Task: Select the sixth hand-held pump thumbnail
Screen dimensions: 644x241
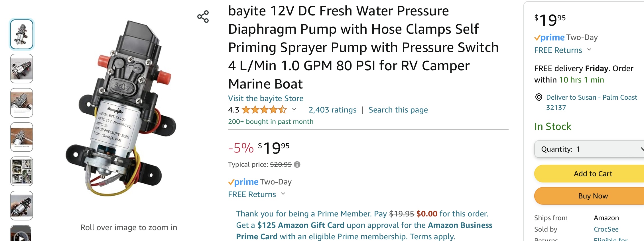Action: (22, 206)
